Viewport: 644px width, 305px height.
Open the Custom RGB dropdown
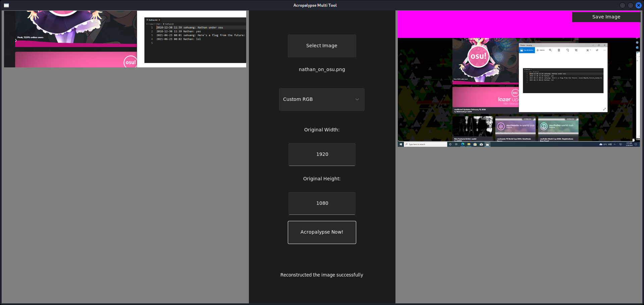(322, 100)
